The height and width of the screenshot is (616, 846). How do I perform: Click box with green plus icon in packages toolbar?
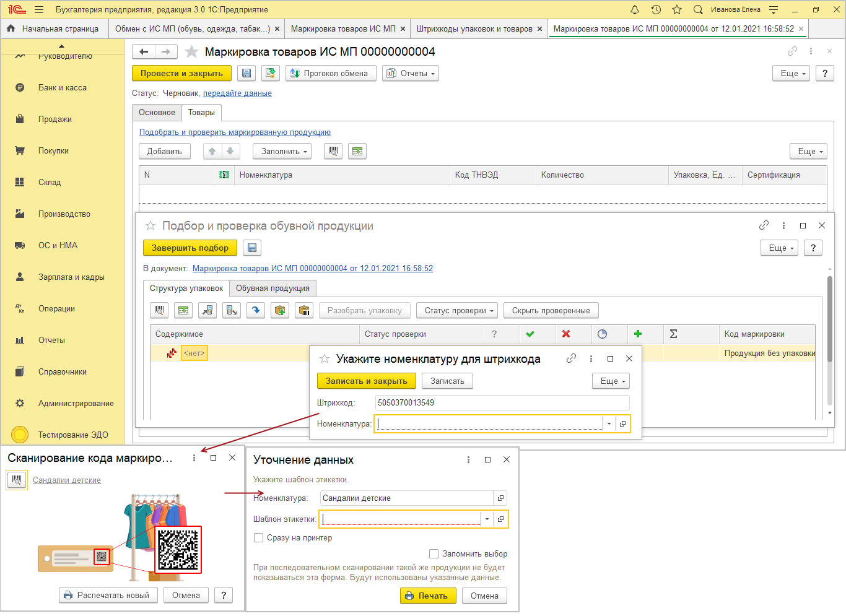(280, 310)
